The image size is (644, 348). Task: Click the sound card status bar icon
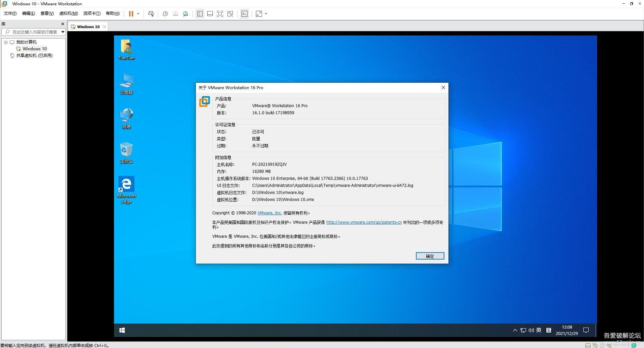tap(609, 345)
